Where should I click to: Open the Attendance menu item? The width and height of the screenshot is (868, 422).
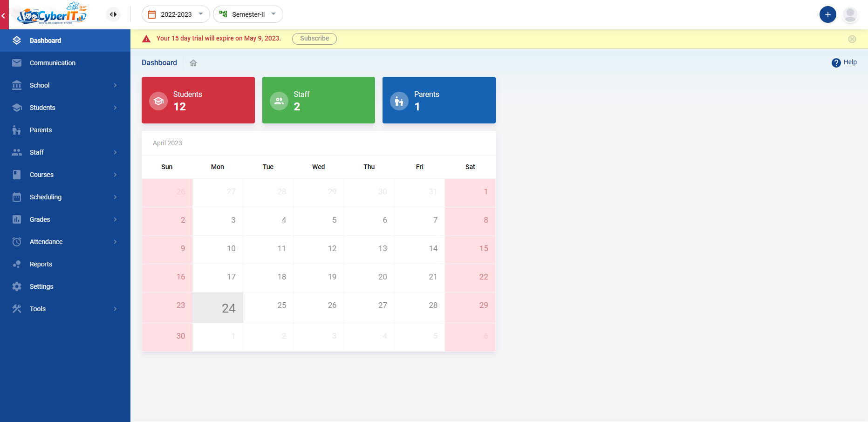coord(46,242)
